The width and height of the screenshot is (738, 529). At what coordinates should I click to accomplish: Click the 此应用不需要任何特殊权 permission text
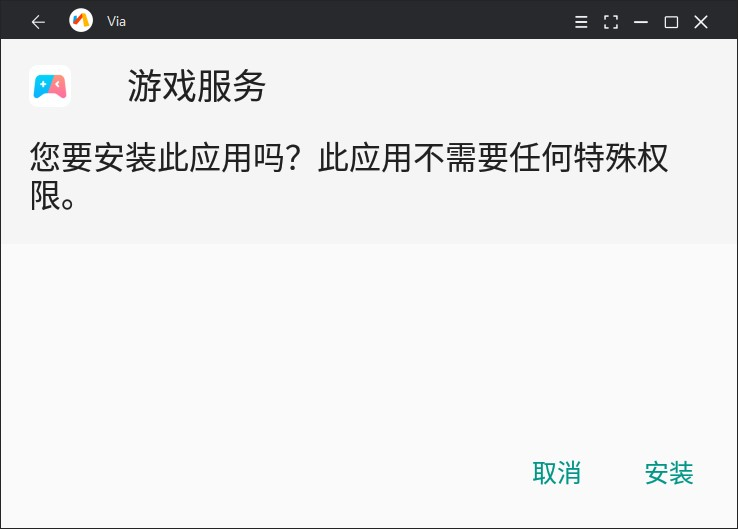pos(493,158)
